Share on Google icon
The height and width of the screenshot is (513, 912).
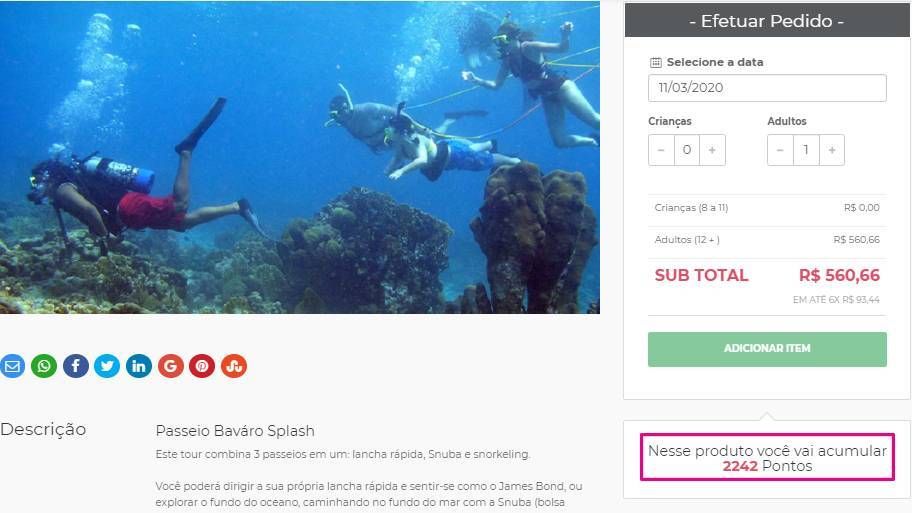tap(170, 366)
